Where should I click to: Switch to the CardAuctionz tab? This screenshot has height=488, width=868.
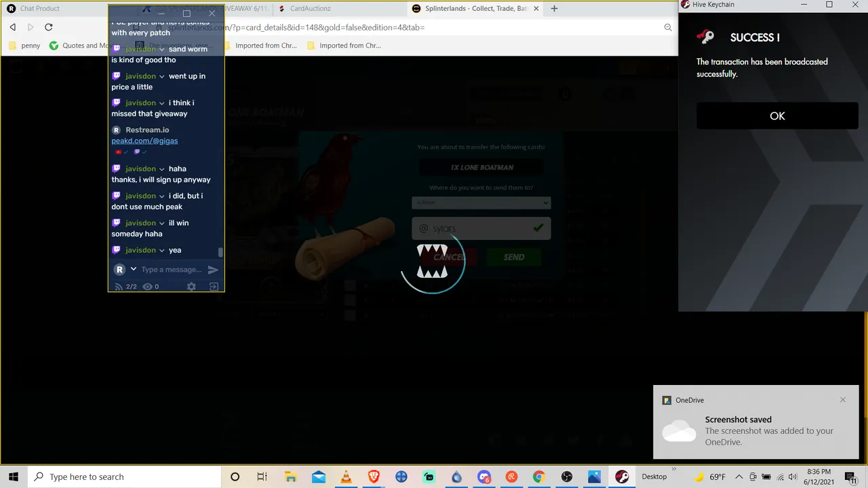pyautogui.click(x=310, y=9)
